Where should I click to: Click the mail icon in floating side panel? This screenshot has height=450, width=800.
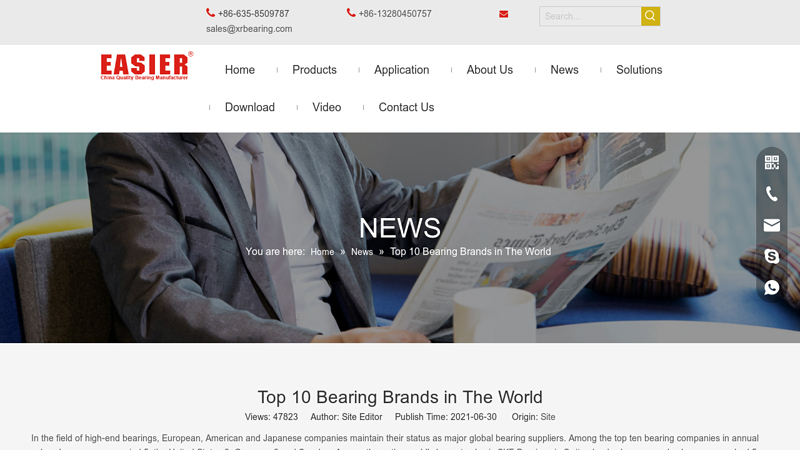pyautogui.click(x=771, y=225)
